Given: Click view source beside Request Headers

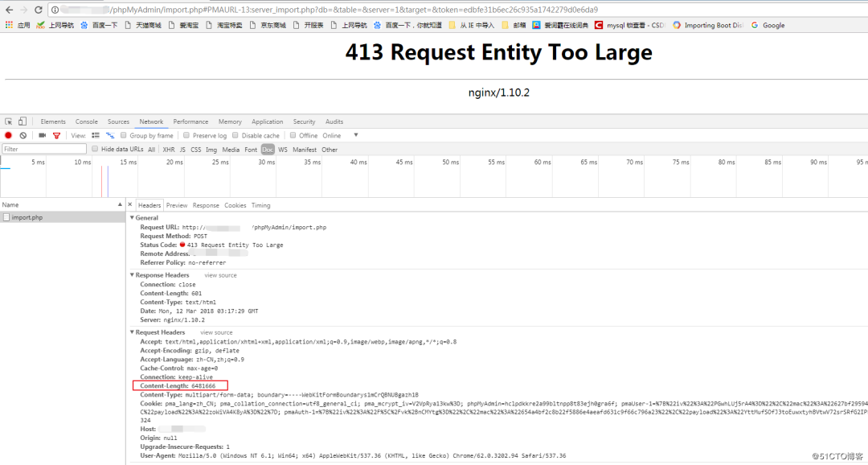Looking at the screenshot, I should click(216, 332).
